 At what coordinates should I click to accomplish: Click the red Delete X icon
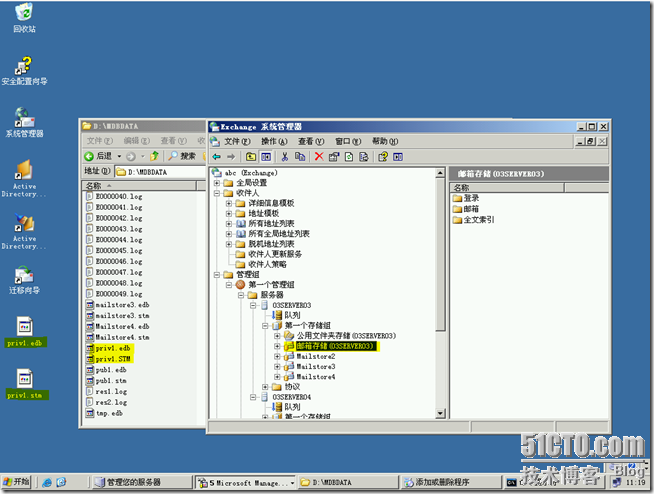click(319, 157)
